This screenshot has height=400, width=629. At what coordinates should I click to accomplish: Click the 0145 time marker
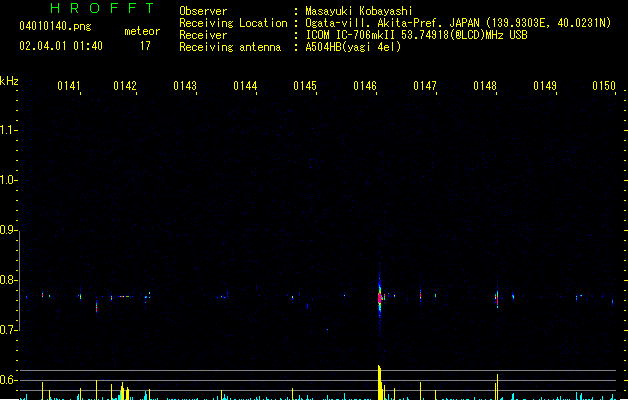[305, 86]
